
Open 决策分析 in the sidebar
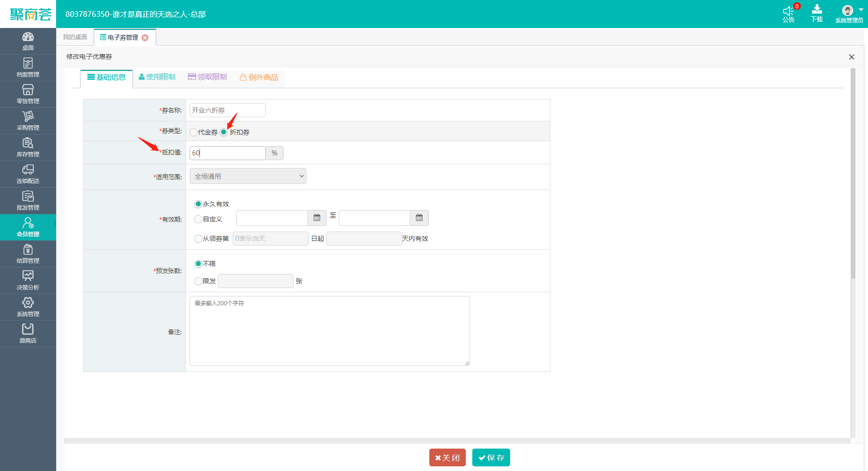(28, 281)
